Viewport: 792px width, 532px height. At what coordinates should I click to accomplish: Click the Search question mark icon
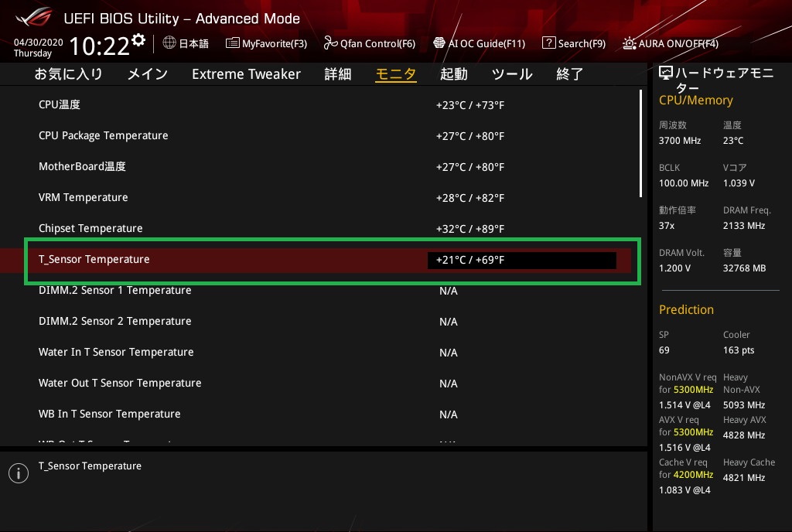548,43
